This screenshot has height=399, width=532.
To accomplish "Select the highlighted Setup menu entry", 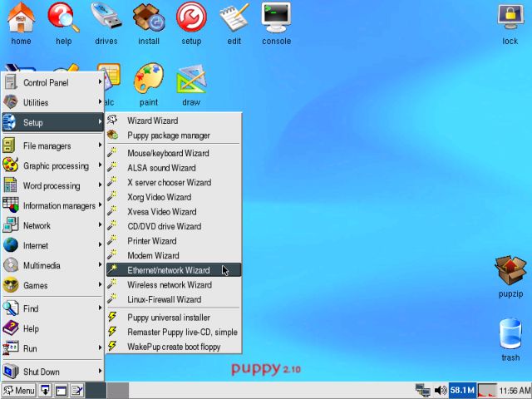I will [x=52, y=122].
